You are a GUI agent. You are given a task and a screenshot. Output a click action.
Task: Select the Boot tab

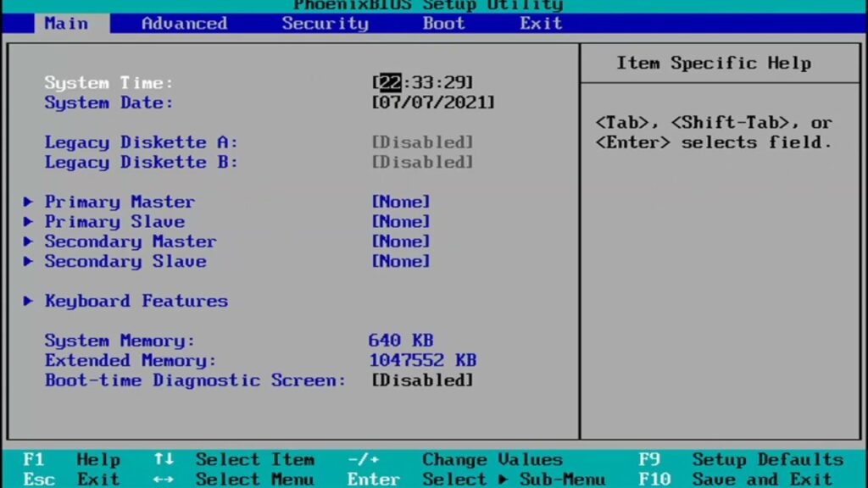(442, 24)
